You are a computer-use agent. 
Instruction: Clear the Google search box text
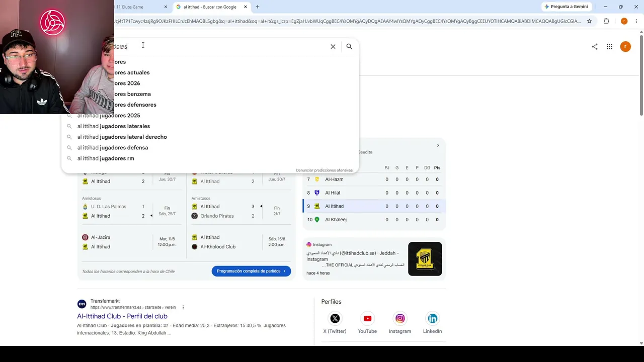click(333, 46)
